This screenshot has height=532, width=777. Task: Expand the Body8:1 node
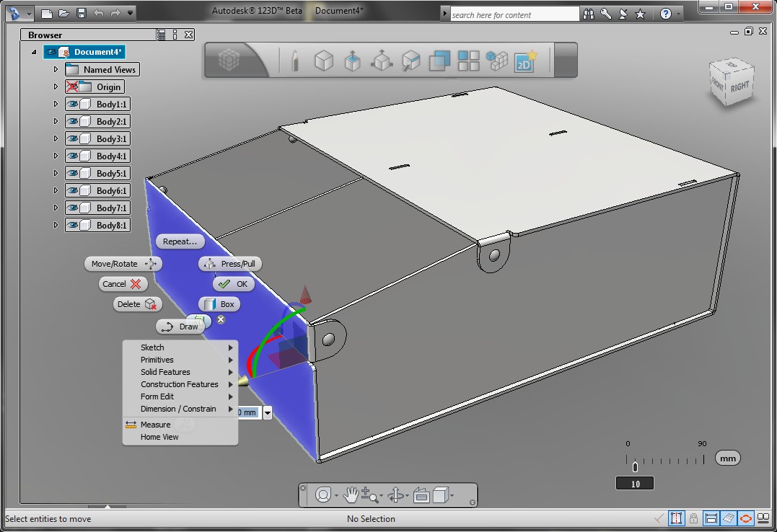point(56,226)
